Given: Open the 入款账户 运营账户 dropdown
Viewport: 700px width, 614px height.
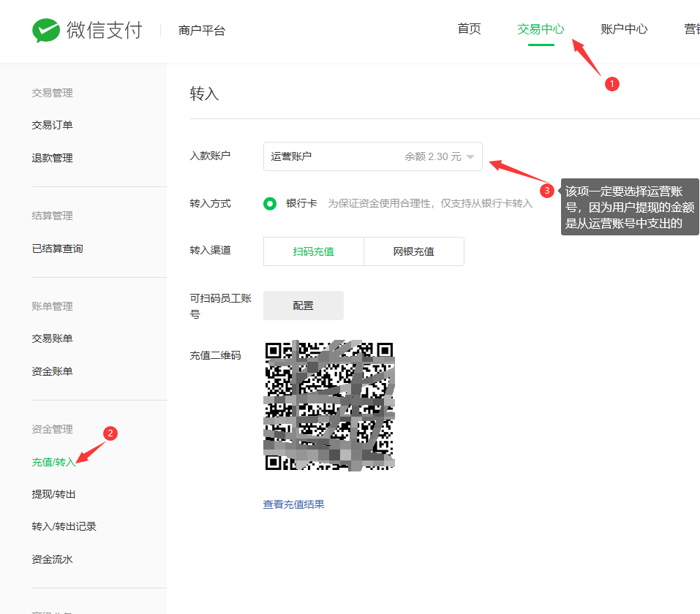Looking at the screenshot, I should (x=373, y=156).
